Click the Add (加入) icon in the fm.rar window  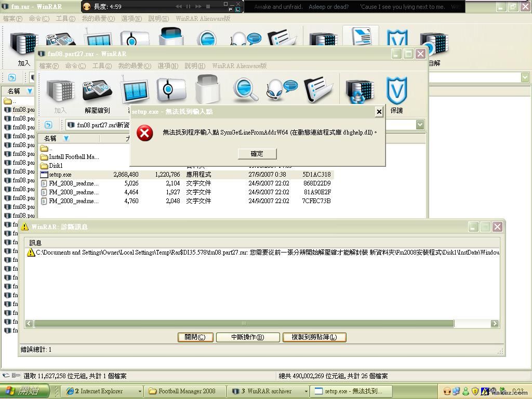pyautogui.click(x=24, y=45)
